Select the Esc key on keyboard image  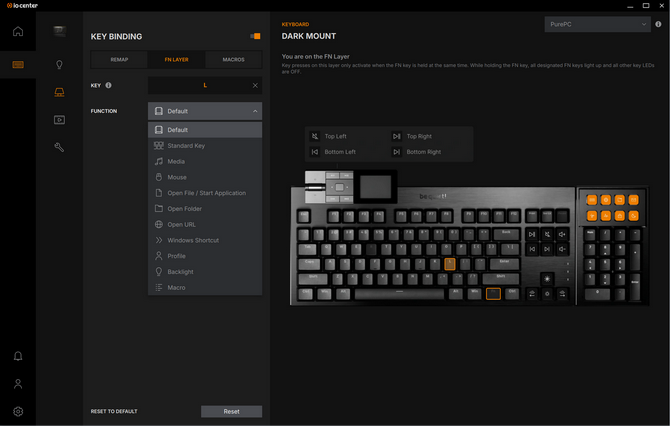coord(304,215)
